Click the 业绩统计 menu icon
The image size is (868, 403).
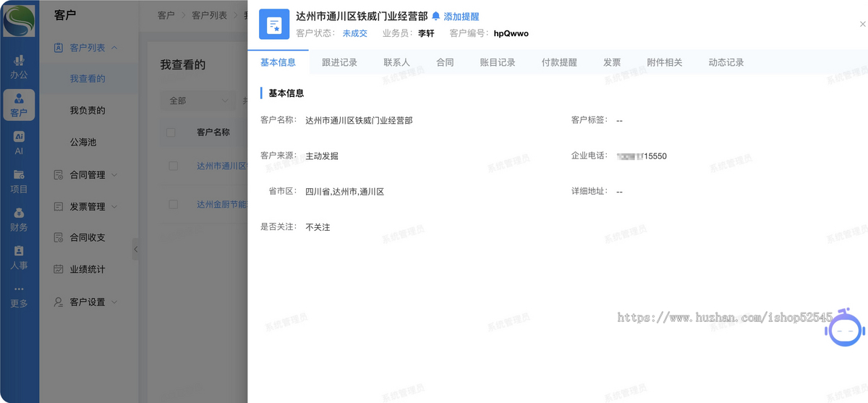pyautogui.click(x=59, y=269)
